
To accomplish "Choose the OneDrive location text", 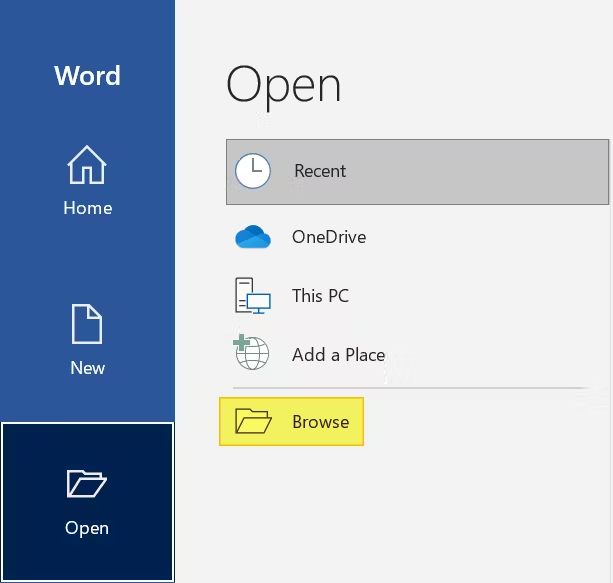I will pos(329,237).
